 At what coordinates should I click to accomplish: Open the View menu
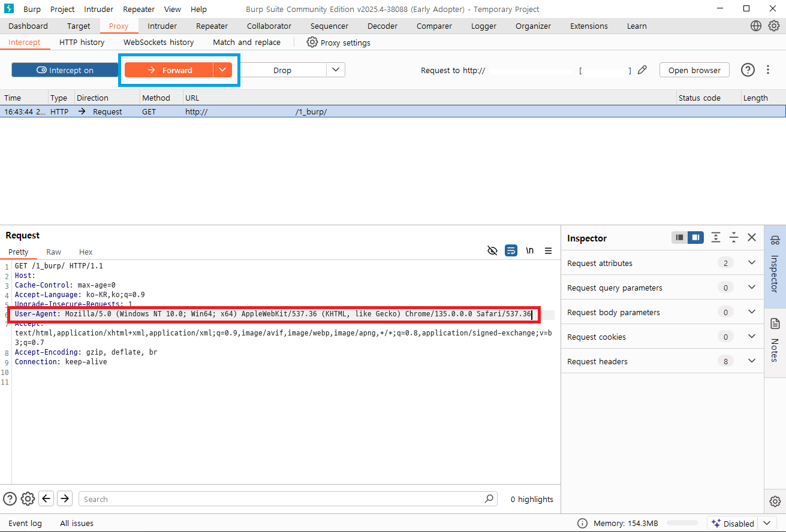point(173,9)
